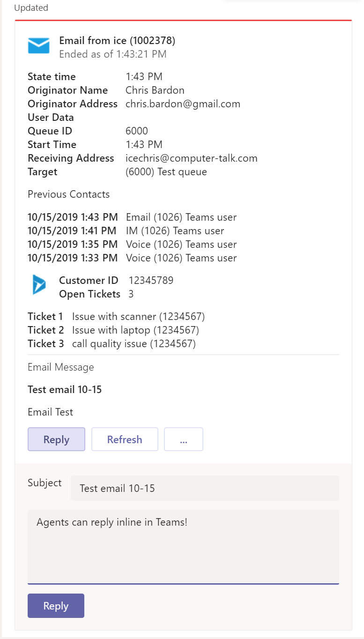Viewport: 364px width, 639px height.
Task: Open Ticket 3 call quality issue
Action: pyautogui.click(x=111, y=344)
